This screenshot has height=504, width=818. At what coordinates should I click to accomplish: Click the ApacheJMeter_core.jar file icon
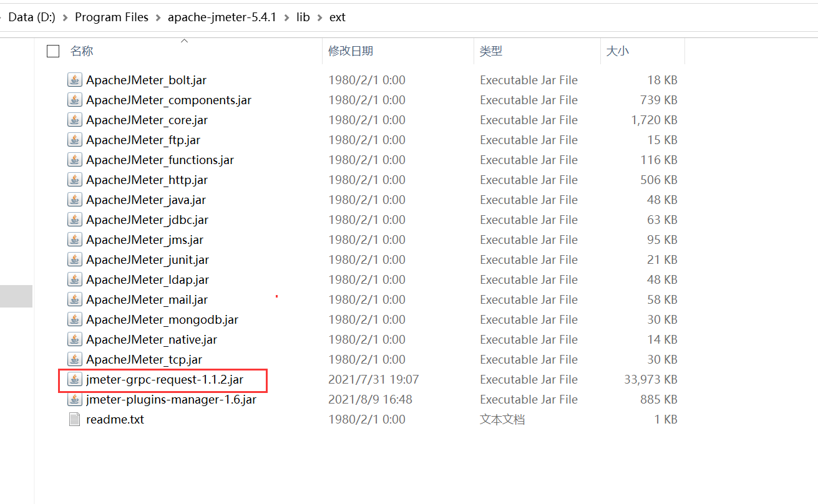coord(75,120)
